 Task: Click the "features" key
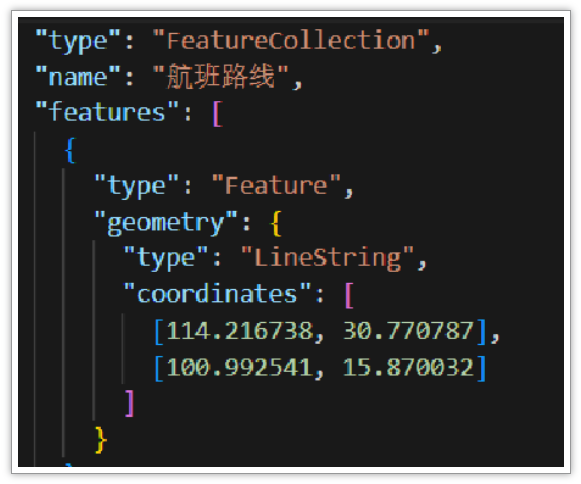[107, 112]
